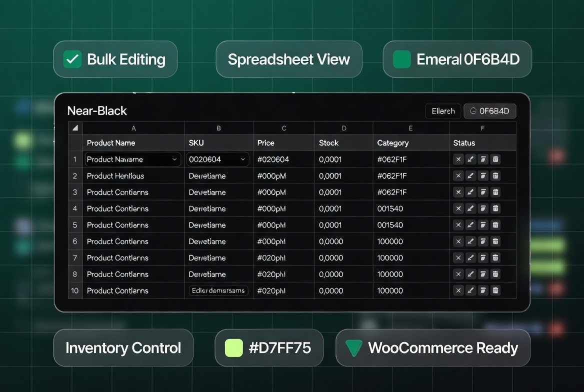The width and height of the screenshot is (584, 392).
Task: Select column D header
Action: [x=344, y=128]
